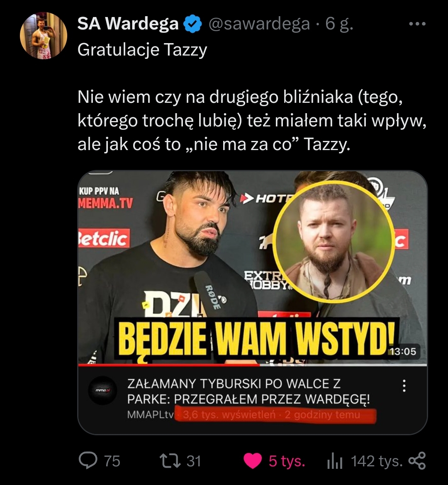Click the SA Wardega display name
Viewport: 448px width, 485px height.
tap(128, 24)
